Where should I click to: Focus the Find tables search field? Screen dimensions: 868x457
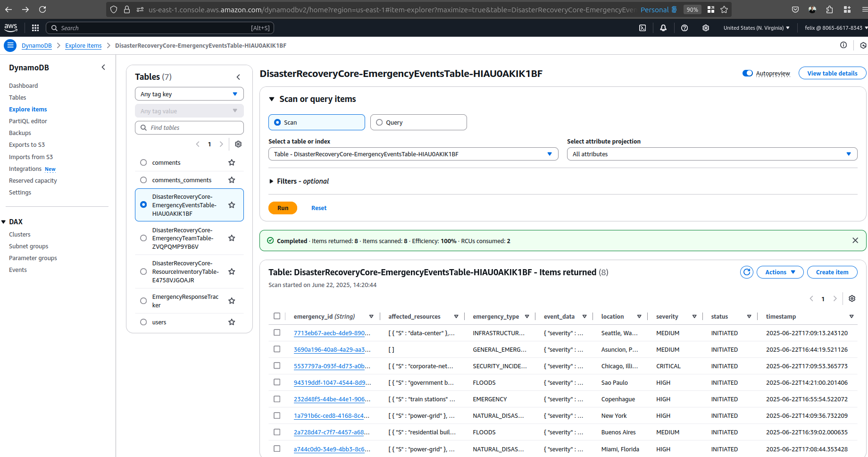point(189,127)
